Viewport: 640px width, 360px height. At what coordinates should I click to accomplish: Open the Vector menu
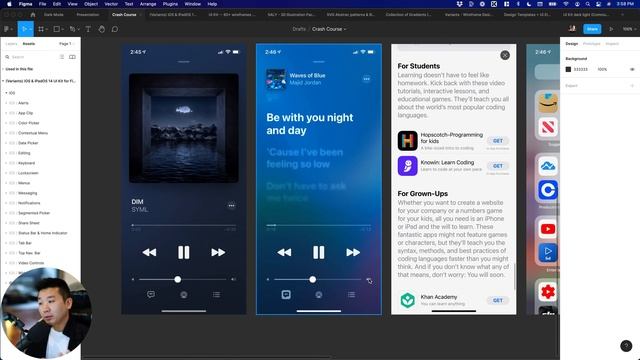point(111,4)
